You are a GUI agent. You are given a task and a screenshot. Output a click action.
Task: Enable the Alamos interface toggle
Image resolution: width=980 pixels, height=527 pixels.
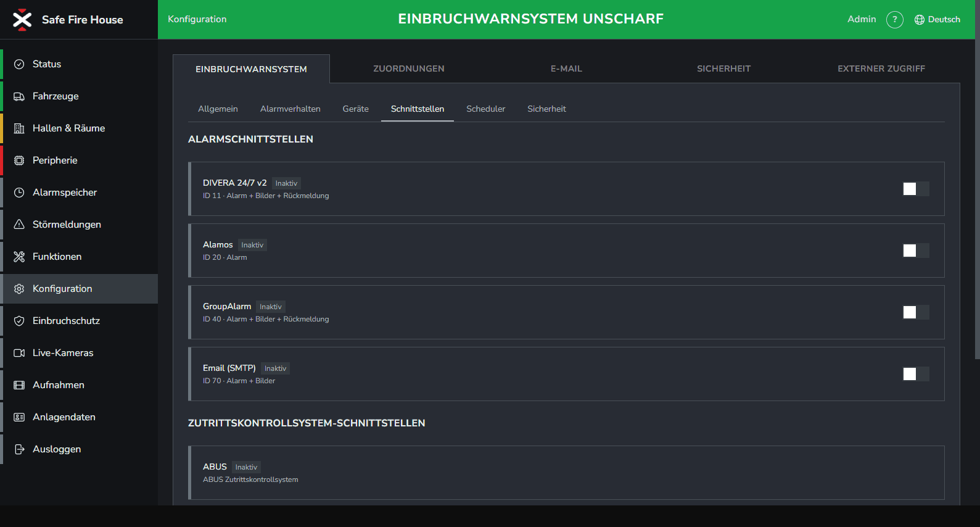pos(916,251)
